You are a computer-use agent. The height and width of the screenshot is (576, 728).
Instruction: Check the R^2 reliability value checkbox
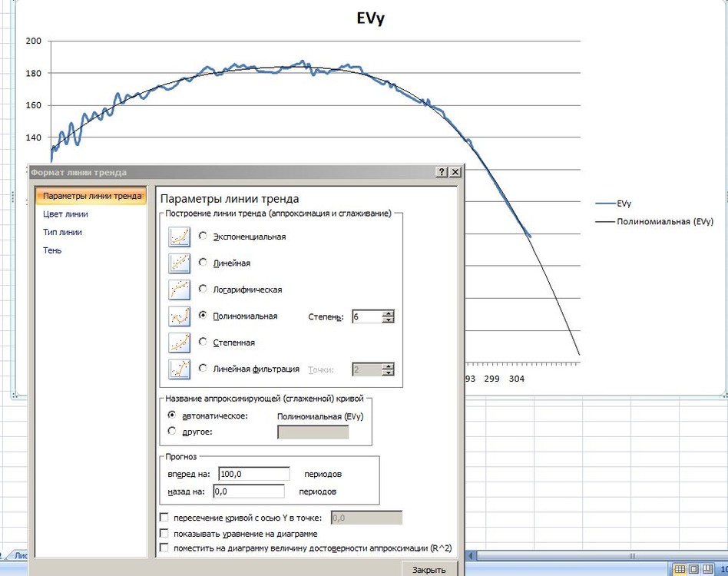[x=164, y=548]
